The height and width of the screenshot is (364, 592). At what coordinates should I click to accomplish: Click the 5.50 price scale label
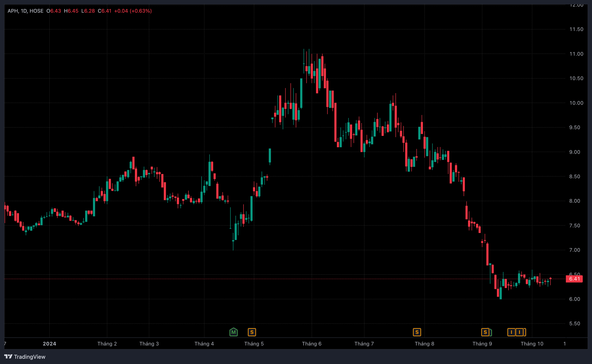[x=574, y=324]
